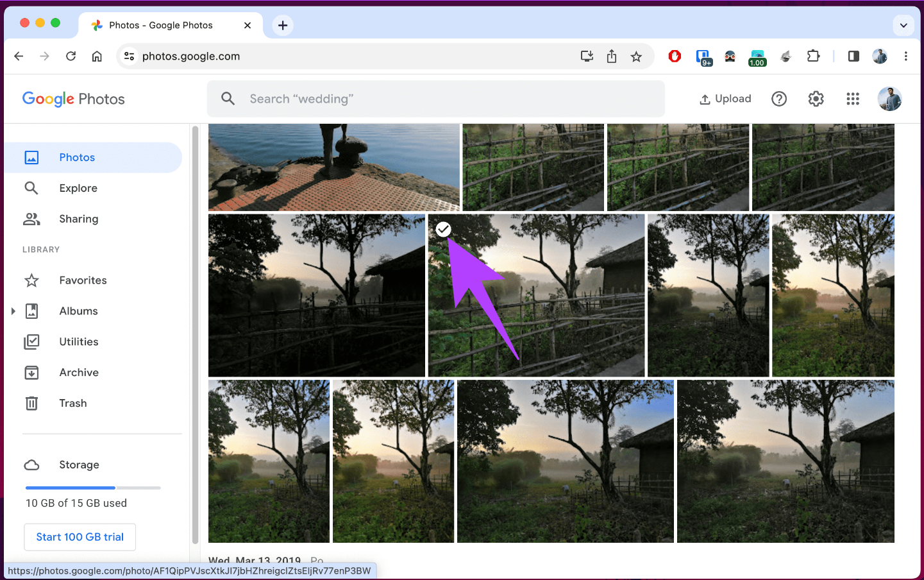Click the storage usage progress bar

click(x=93, y=488)
